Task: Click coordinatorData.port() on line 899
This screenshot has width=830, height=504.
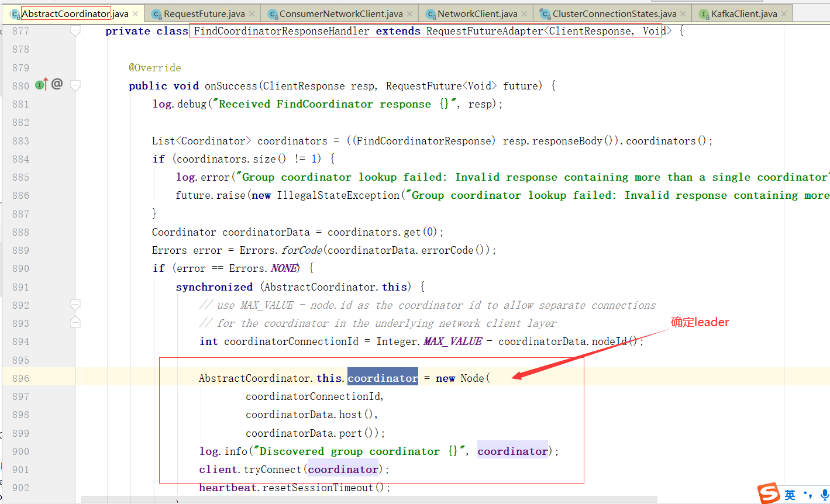Action: click(312, 433)
